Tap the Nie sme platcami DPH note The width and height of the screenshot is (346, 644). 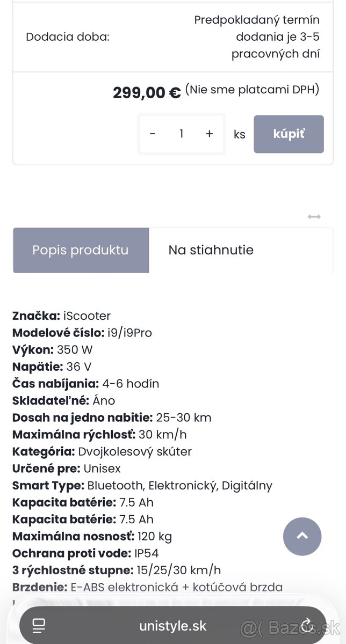[x=252, y=90]
